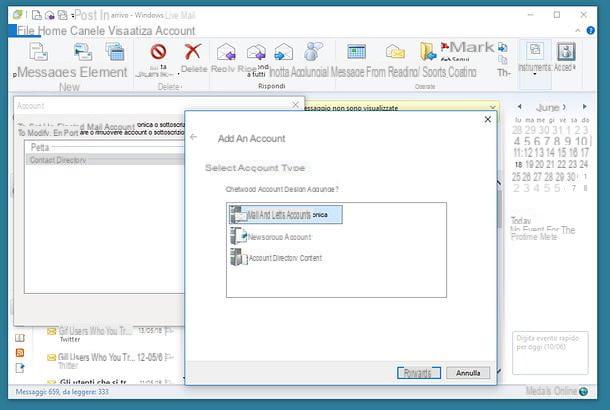Click the Annulla cancel button
610x410 pixels.
pos(468,373)
